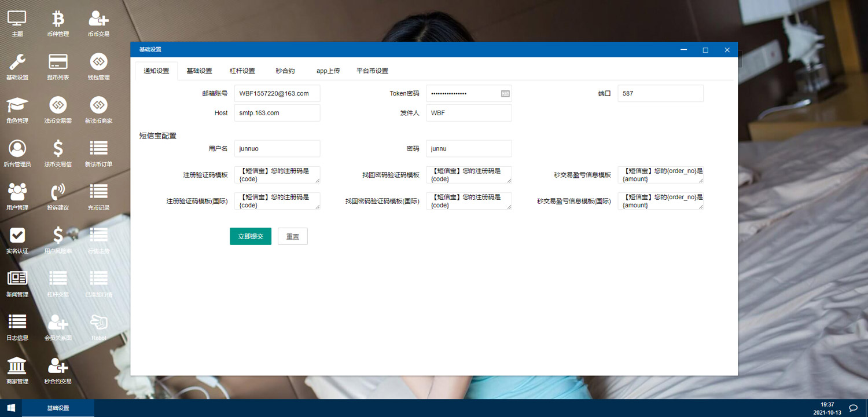Click the 立即提交 submit button
The width and height of the screenshot is (868, 417).
pos(251,236)
